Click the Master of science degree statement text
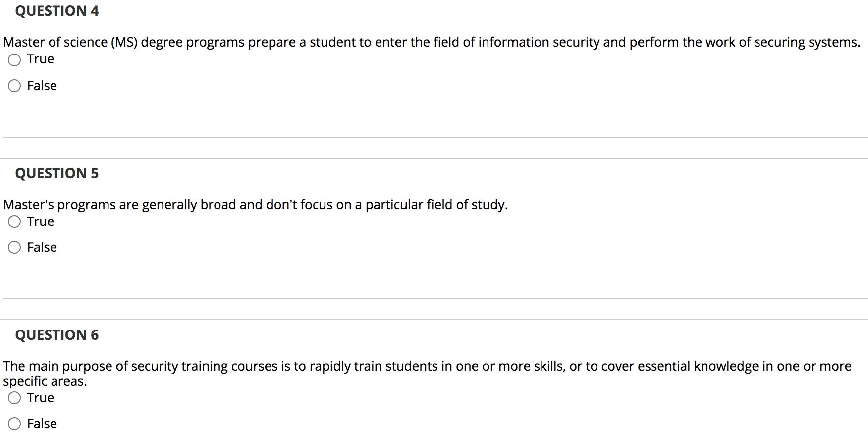 (x=432, y=43)
